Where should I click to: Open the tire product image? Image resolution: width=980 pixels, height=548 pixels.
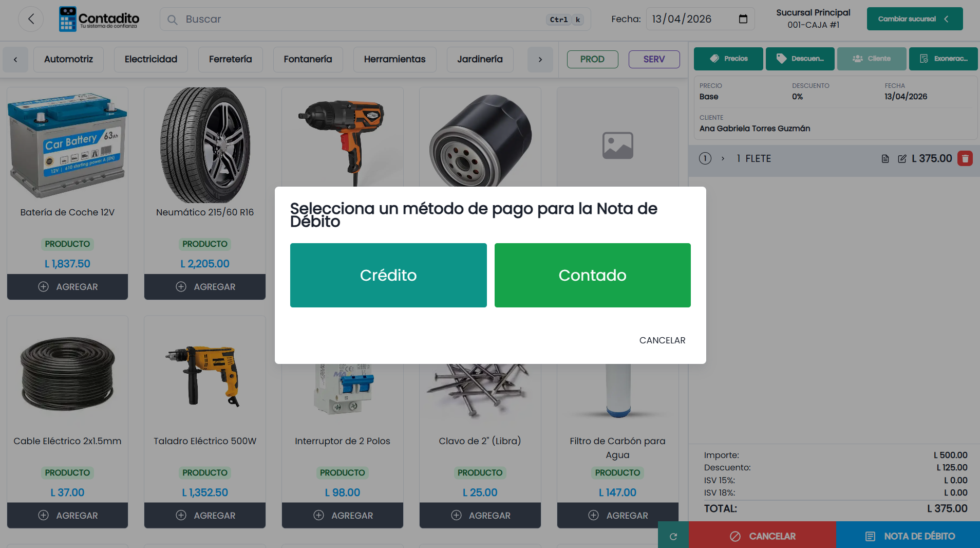point(205,145)
